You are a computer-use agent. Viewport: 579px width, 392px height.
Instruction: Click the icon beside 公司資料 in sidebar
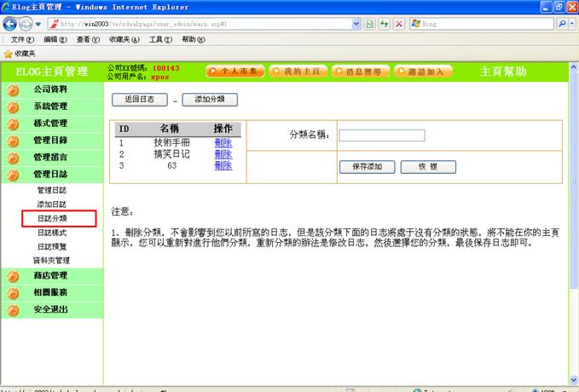pyautogui.click(x=13, y=89)
